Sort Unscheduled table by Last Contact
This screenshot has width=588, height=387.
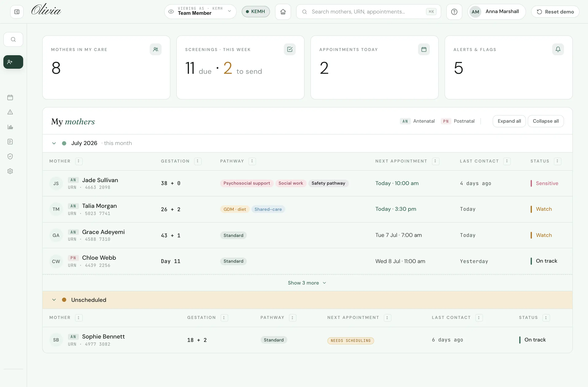[479, 318]
